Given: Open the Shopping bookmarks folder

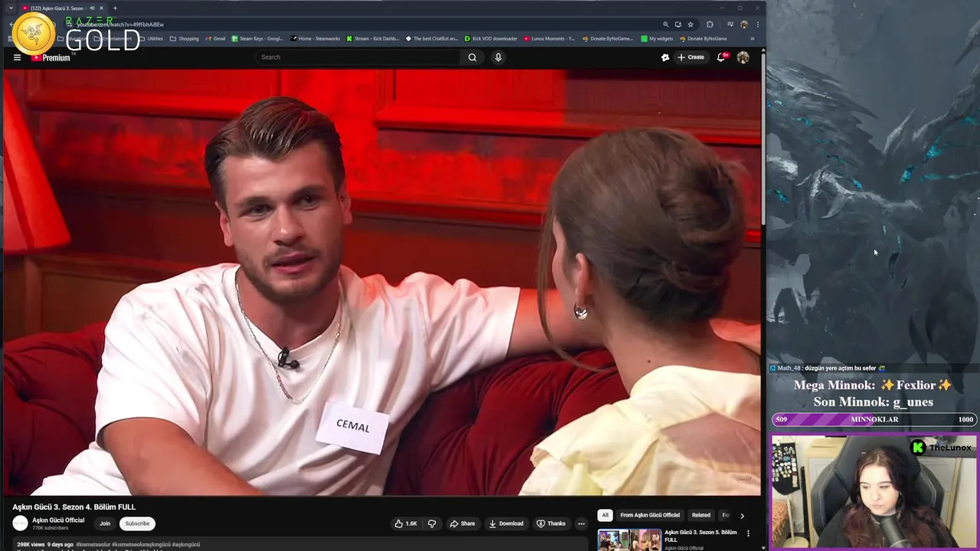Looking at the screenshot, I should coord(184,38).
